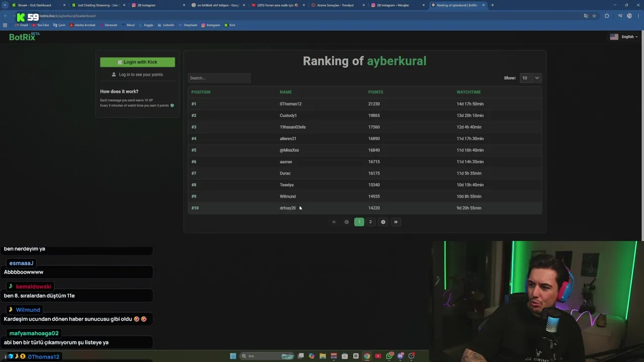Switch to the first Instagram tab
The image size is (644, 362).
[158, 5]
